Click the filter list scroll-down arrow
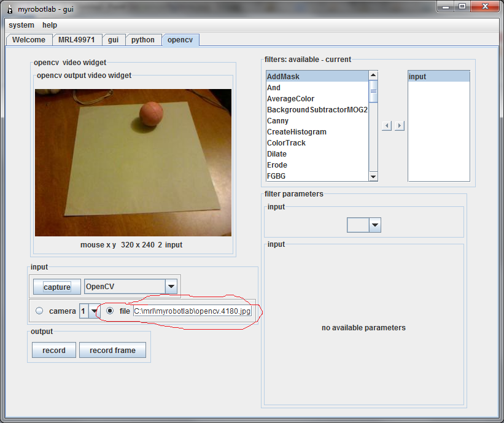The height and width of the screenshot is (423, 504). coord(373,176)
